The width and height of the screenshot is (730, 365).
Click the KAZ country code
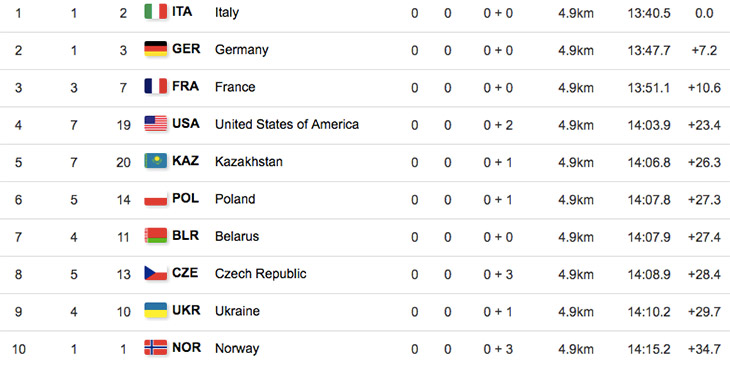click(186, 161)
